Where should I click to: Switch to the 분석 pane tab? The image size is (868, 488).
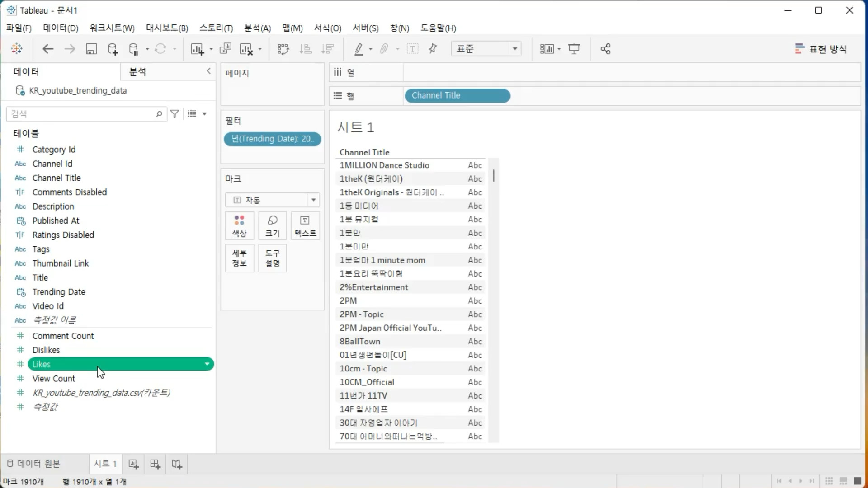coord(137,71)
